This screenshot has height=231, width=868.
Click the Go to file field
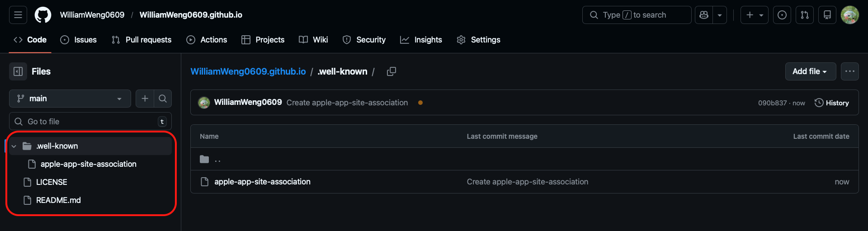pyautogui.click(x=90, y=122)
